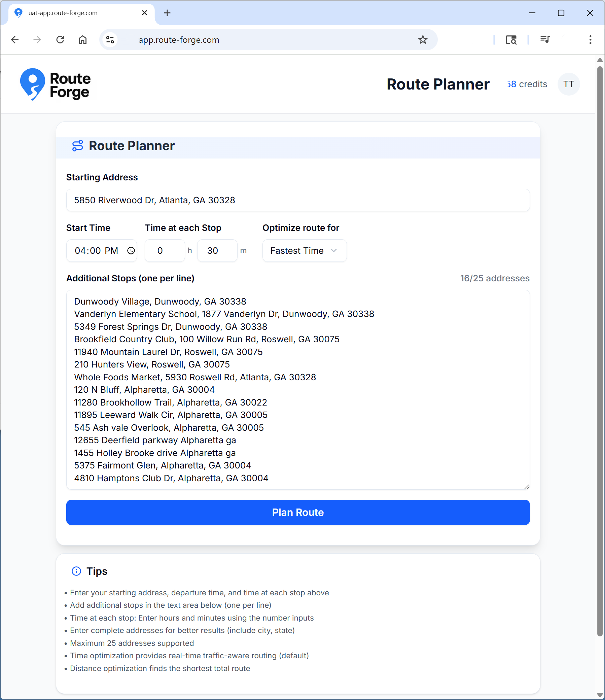Click tip 'Distance optimization finds the shortest total route'

pos(160,668)
